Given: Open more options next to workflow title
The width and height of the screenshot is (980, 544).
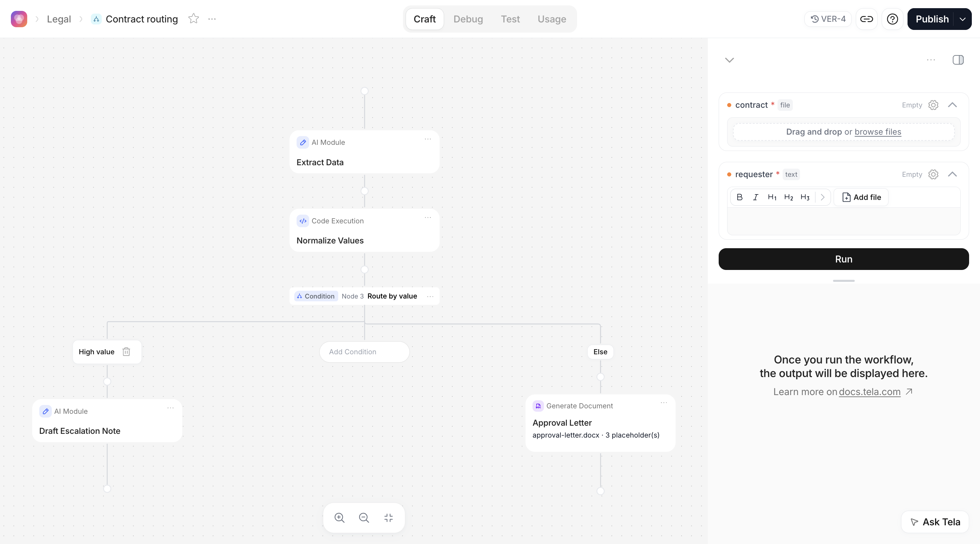Looking at the screenshot, I should [212, 19].
